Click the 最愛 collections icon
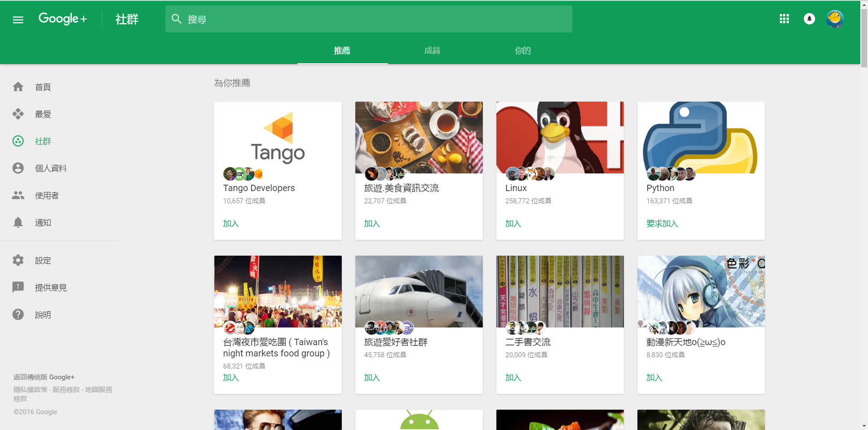 (18, 114)
